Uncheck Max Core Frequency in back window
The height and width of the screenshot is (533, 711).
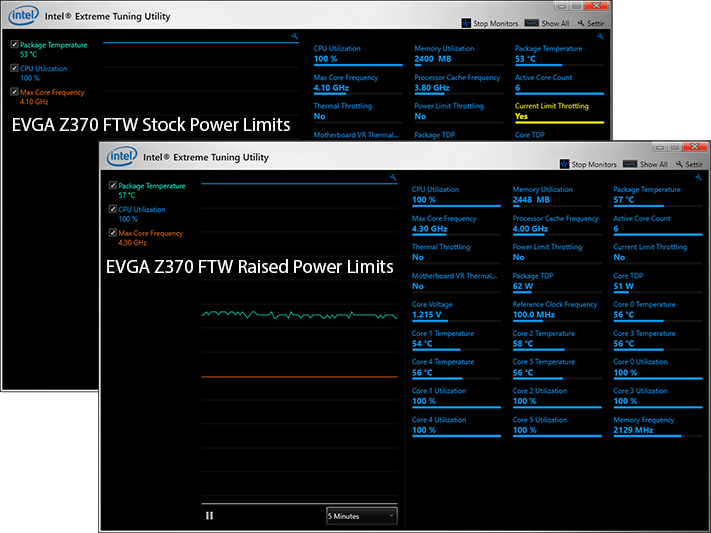tap(14, 91)
